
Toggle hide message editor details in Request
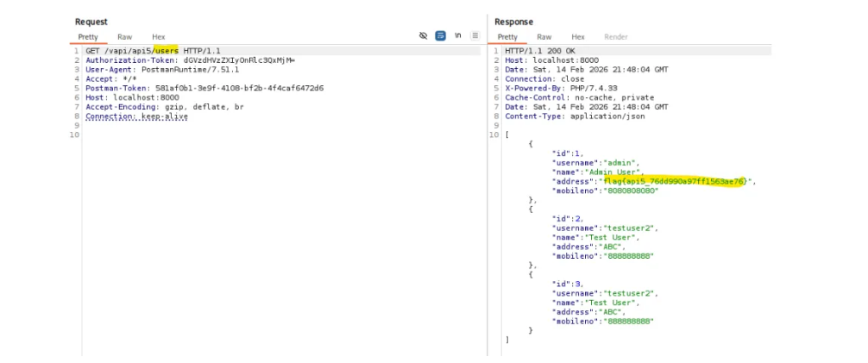[x=424, y=36]
